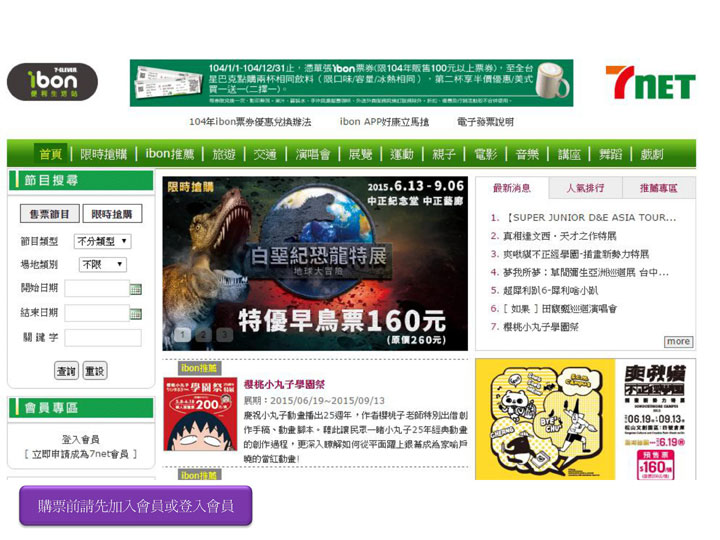This screenshot has height=540, width=720.
Task: Click the more button under news list
Action: 678,342
